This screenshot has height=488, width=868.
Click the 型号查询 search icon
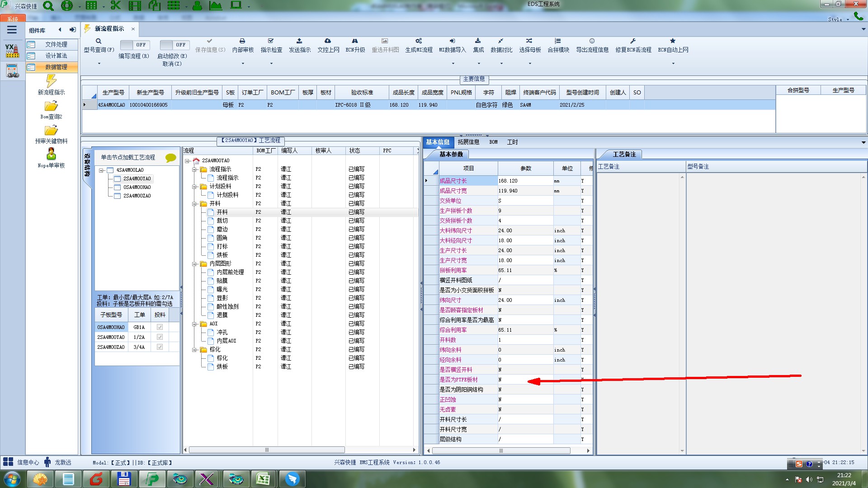pyautogui.click(x=99, y=41)
